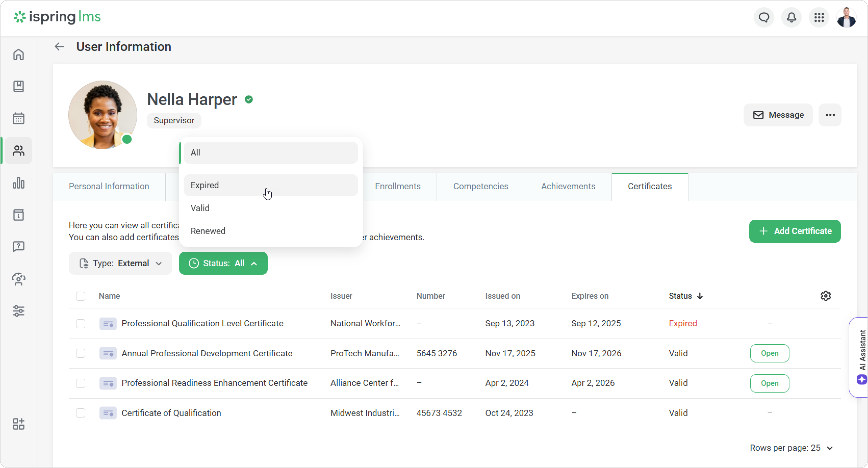Open the Home icon in sidebar
Image resolution: width=868 pixels, height=468 pixels.
(19, 55)
